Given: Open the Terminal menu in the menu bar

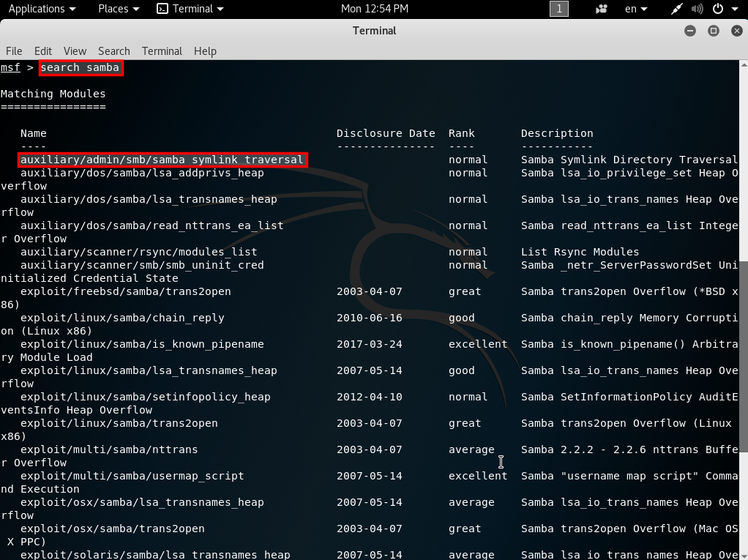Looking at the screenshot, I should click(x=162, y=51).
